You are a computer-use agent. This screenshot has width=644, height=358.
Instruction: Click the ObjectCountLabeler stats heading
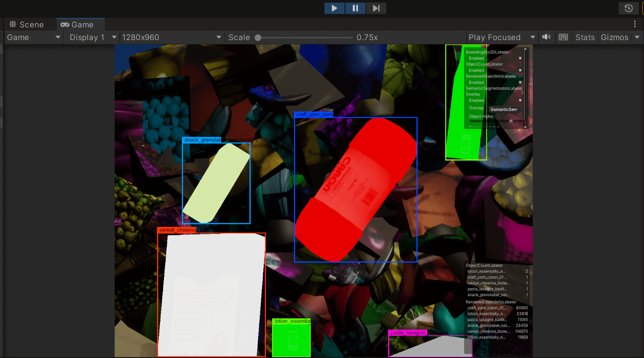click(484, 266)
